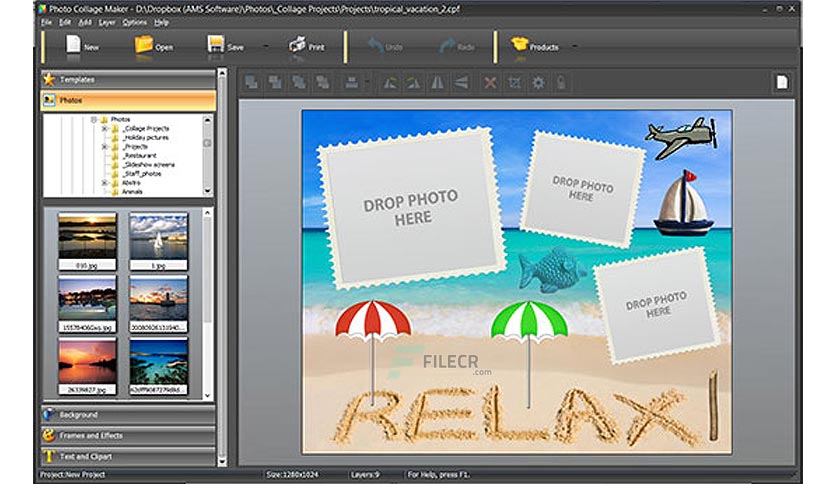Save the collage with the Save icon

[x=215, y=45]
